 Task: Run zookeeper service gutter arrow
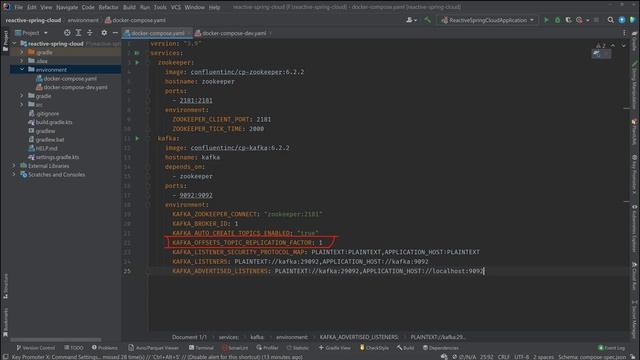click(x=137, y=62)
